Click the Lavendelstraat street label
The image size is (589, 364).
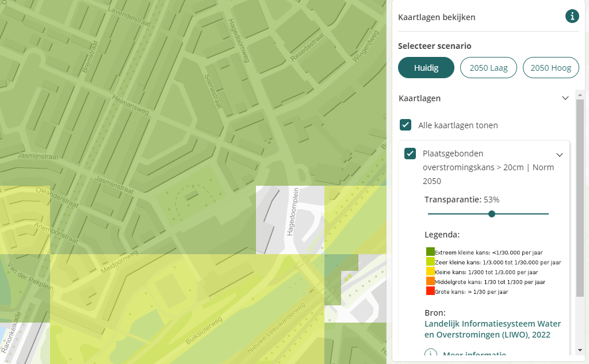tap(129, 17)
